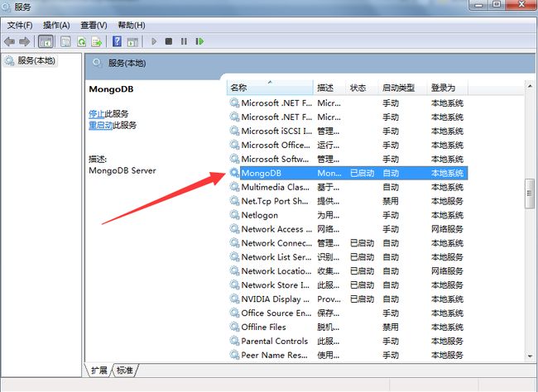This screenshot has width=538, height=392.
Task: Click the gear icon beside Multimedia Class service
Action: (234, 187)
